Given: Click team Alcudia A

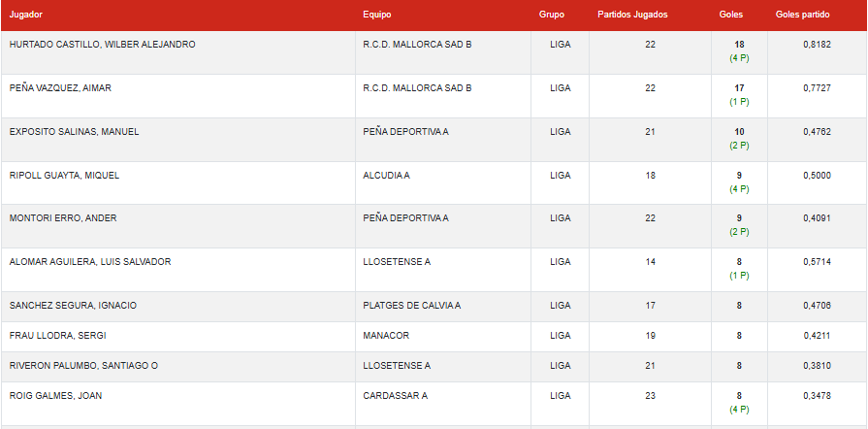Looking at the screenshot, I should pos(387,175).
